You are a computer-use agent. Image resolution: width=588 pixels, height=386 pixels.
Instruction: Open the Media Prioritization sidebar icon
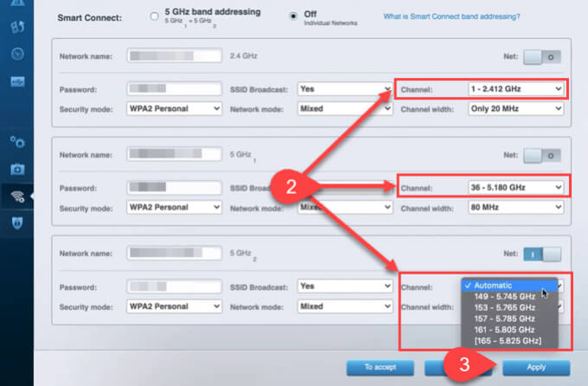coord(17,26)
